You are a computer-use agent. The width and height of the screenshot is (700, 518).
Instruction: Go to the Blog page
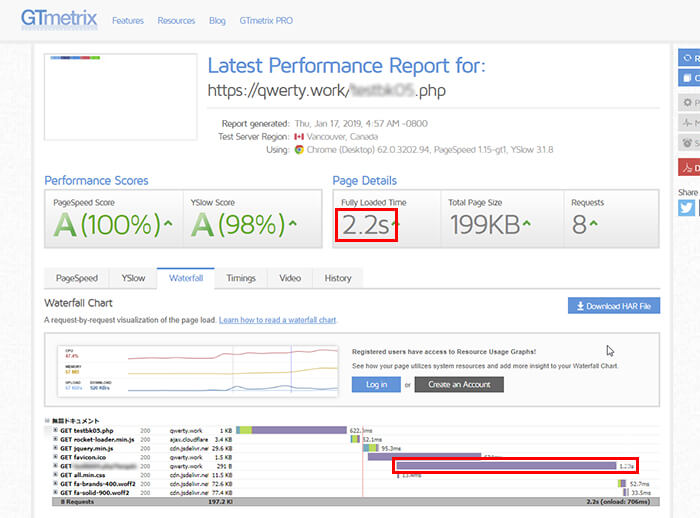click(x=217, y=21)
